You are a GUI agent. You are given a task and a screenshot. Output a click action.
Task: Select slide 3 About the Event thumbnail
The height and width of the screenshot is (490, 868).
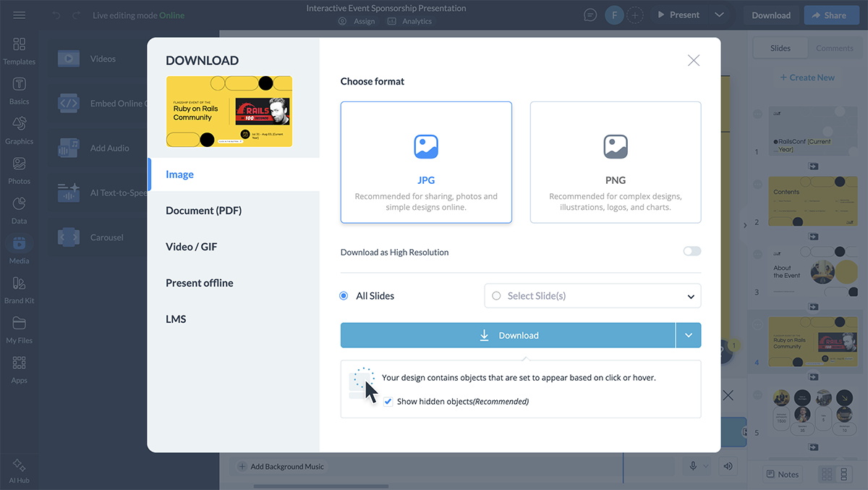coord(813,272)
